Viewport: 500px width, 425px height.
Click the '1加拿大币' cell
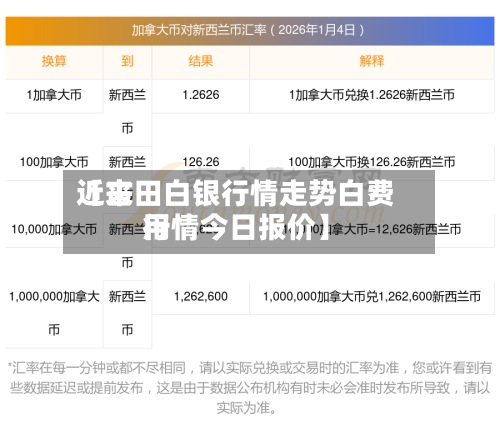pos(54,95)
